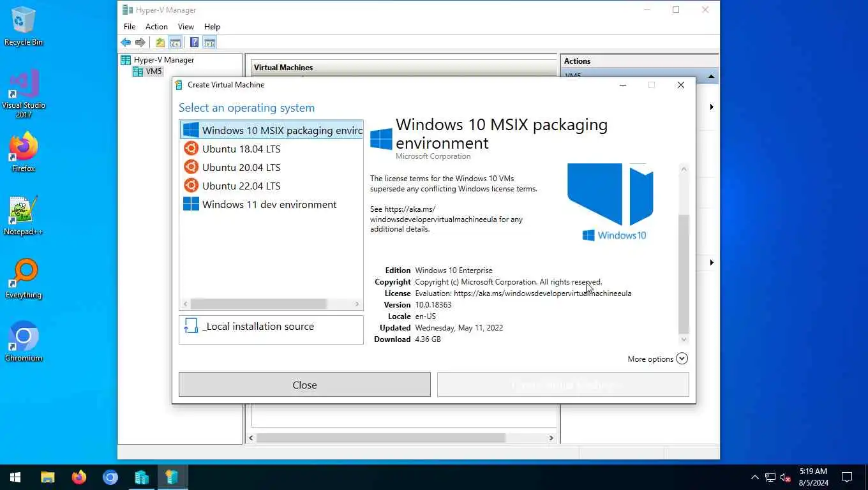Click the Up One Level folder icon
868x490 pixels.
click(x=160, y=43)
